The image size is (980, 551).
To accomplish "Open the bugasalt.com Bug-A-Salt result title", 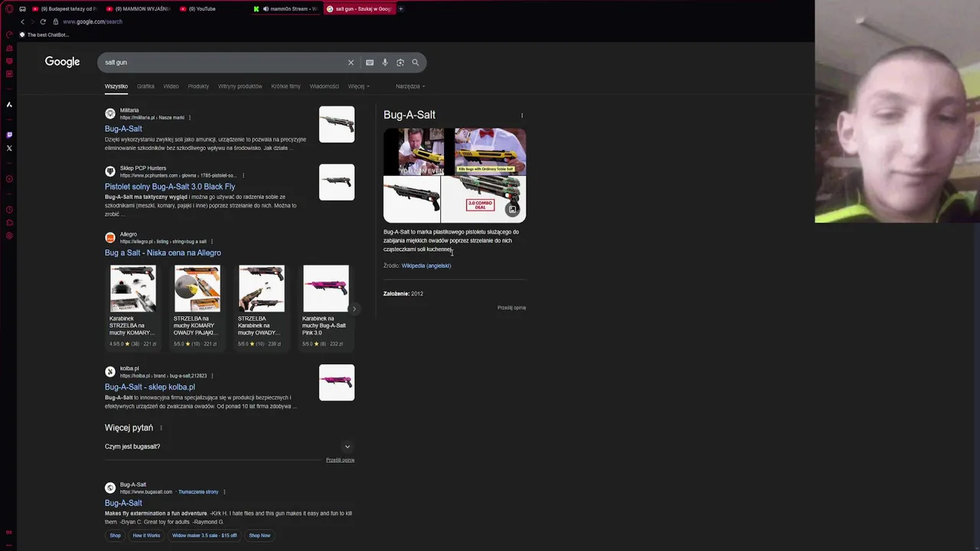I will 123,503.
